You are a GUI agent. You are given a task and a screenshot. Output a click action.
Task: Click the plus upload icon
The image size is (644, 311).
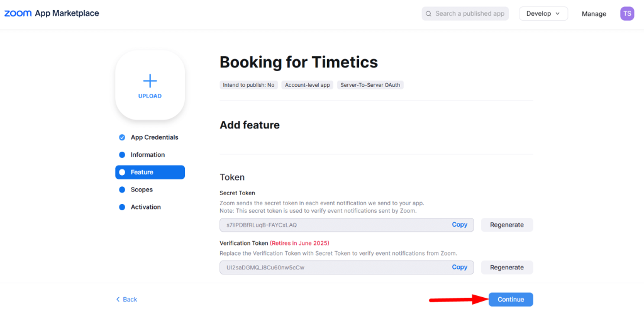click(150, 81)
